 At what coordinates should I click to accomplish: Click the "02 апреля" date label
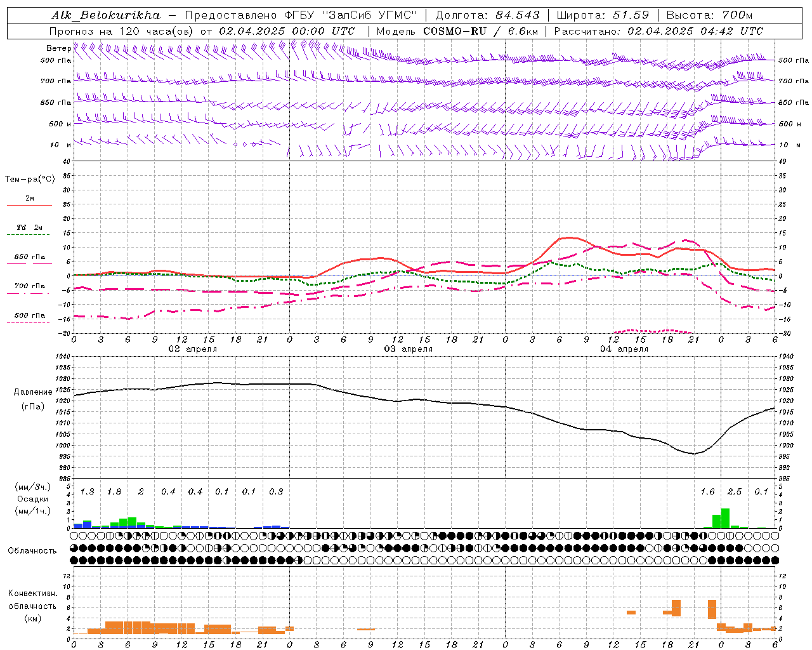tap(192, 349)
